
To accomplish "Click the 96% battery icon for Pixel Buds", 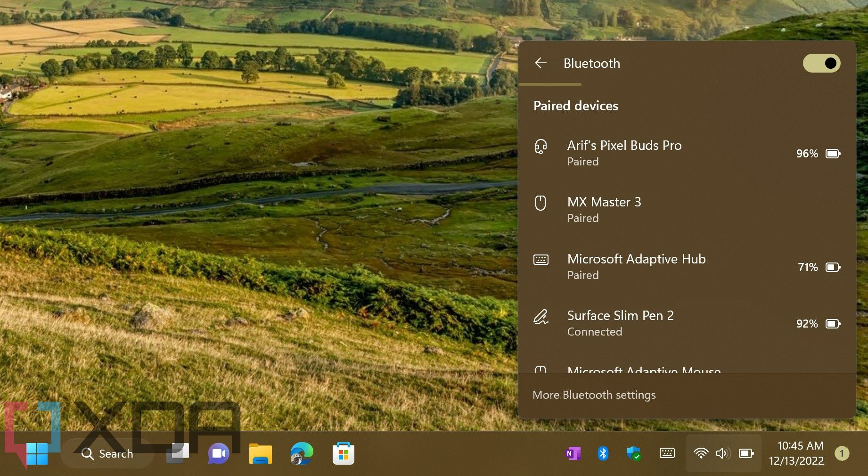I will pyautogui.click(x=833, y=154).
